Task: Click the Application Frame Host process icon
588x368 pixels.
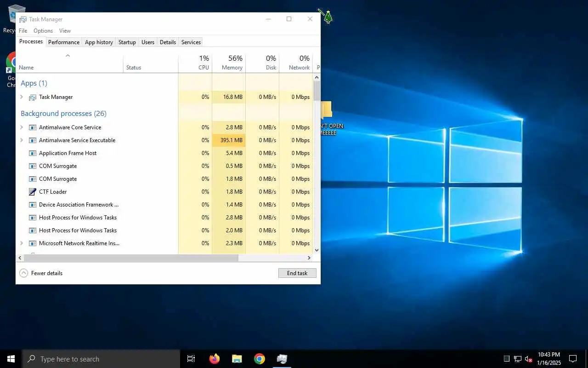Action: (x=33, y=153)
